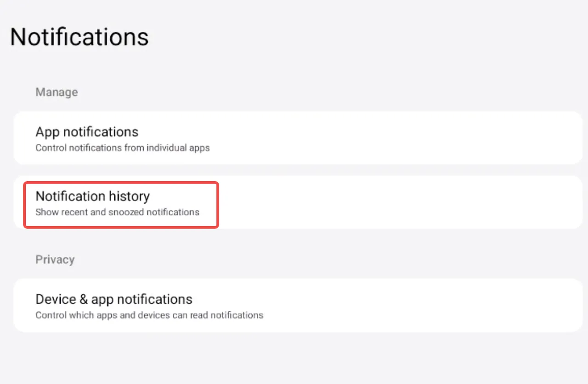The height and width of the screenshot is (384, 588).
Task: Select the 'App notifications' title text
Action: point(87,132)
